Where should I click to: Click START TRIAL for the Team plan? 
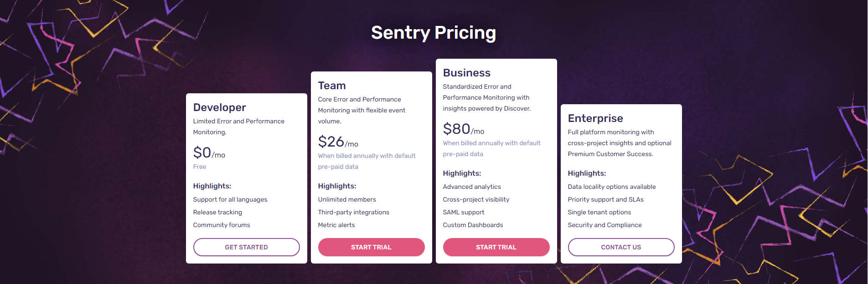[371, 247]
